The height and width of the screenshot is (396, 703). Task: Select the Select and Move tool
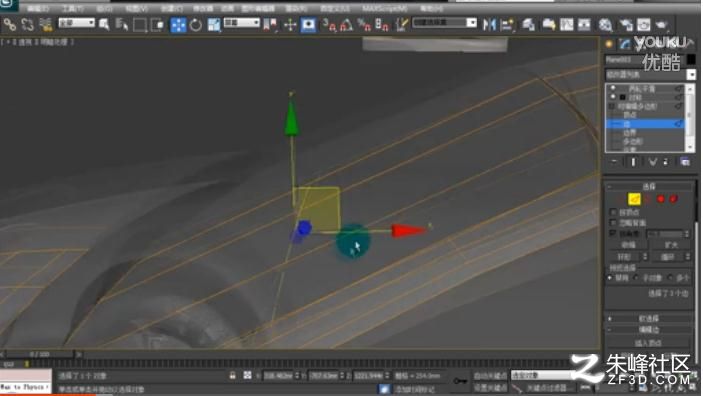click(x=178, y=25)
